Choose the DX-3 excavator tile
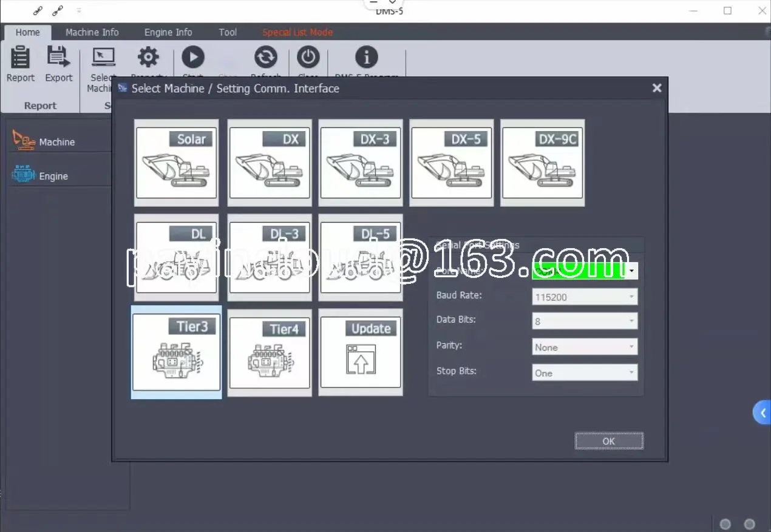The height and width of the screenshot is (532, 771). 361,163
